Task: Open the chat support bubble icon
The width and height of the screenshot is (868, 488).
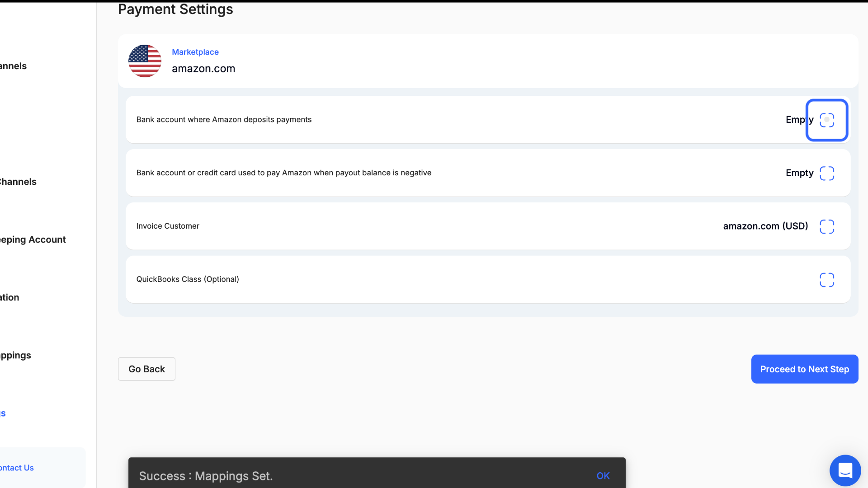Action: click(x=845, y=470)
